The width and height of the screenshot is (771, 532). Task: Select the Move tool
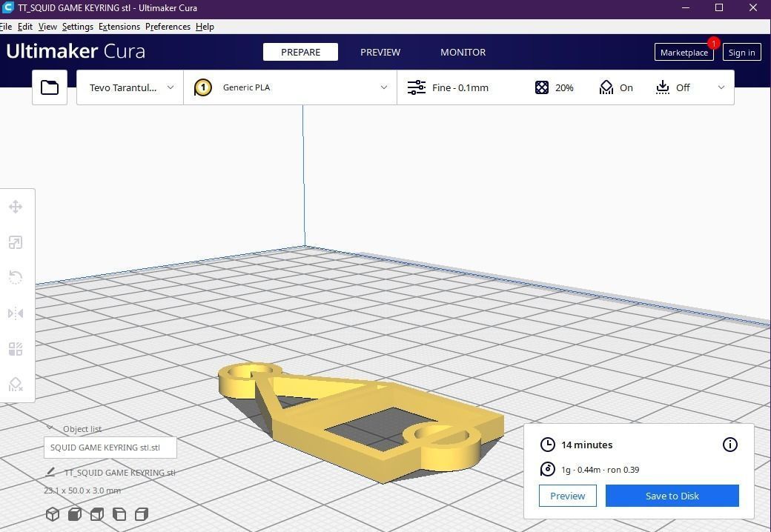click(16, 207)
